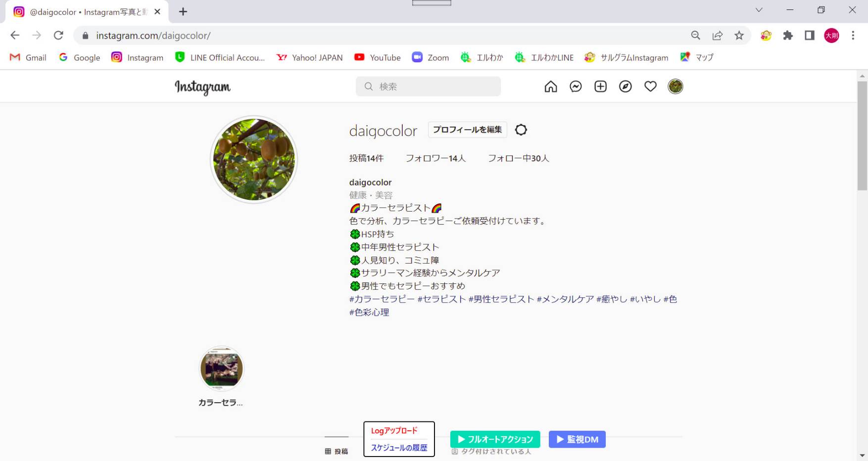Open the カラーセラ... story highlight

click(x=221, y=369)
